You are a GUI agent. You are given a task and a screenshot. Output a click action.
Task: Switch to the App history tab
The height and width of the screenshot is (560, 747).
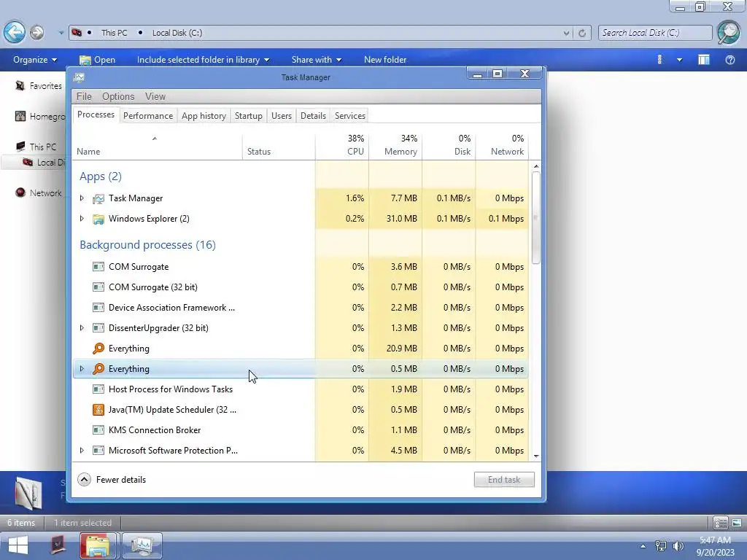click(x=204, y=116)
